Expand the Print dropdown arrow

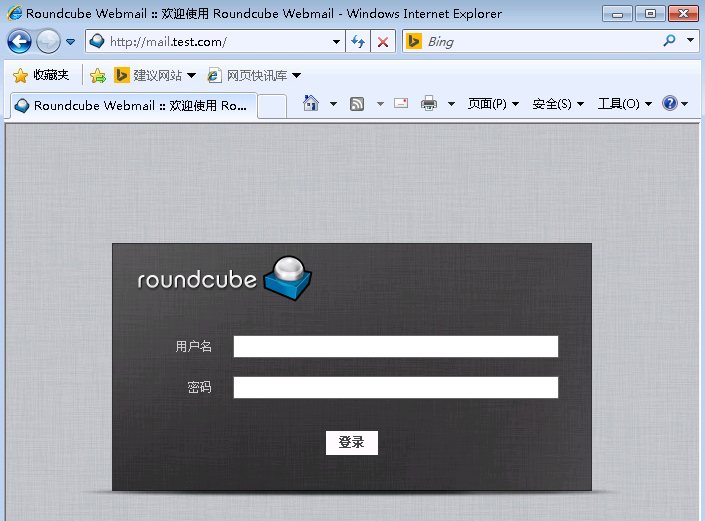point(451,104)
